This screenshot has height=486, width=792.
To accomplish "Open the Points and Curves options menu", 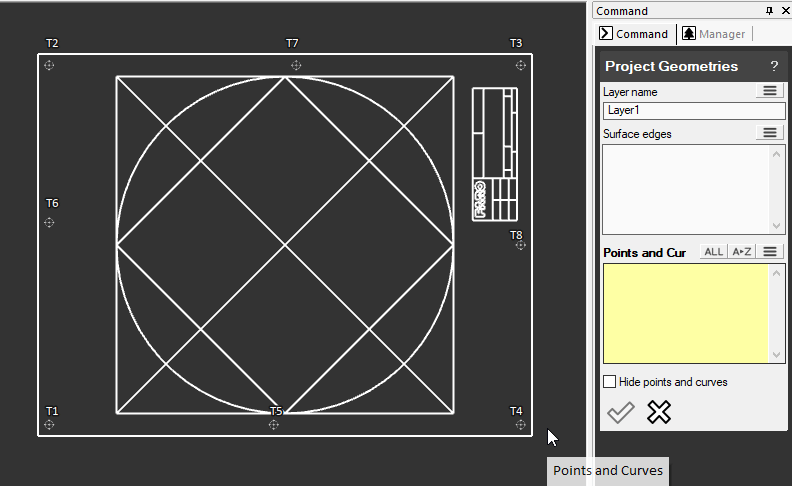I will pyautogui.click(x=769, y=252).
